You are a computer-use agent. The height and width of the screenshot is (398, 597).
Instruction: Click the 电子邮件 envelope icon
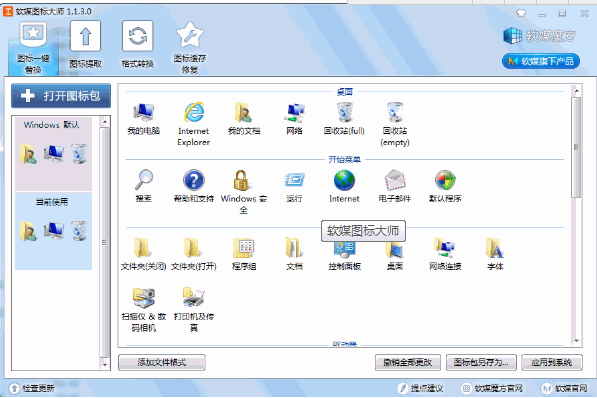395,186
